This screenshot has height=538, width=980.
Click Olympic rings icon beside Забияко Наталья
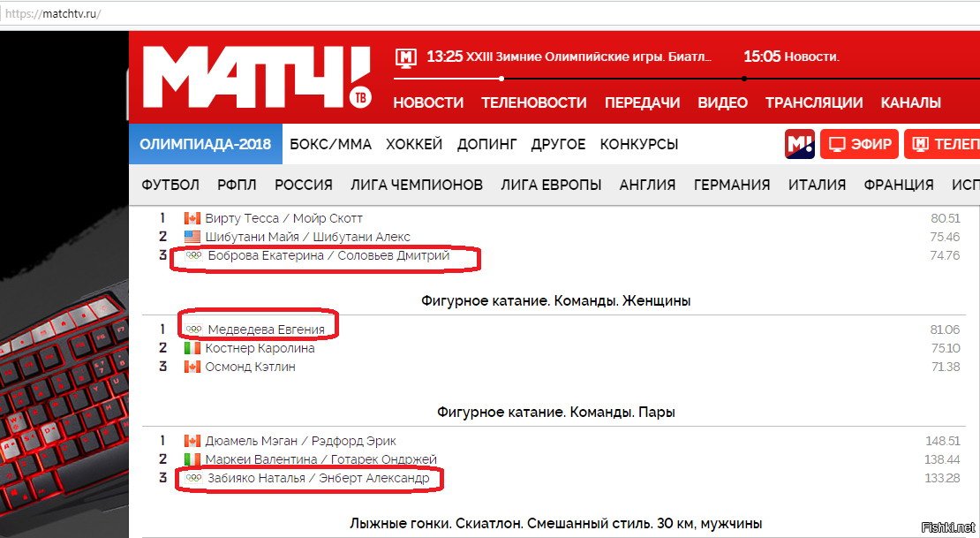click(193, 478)
